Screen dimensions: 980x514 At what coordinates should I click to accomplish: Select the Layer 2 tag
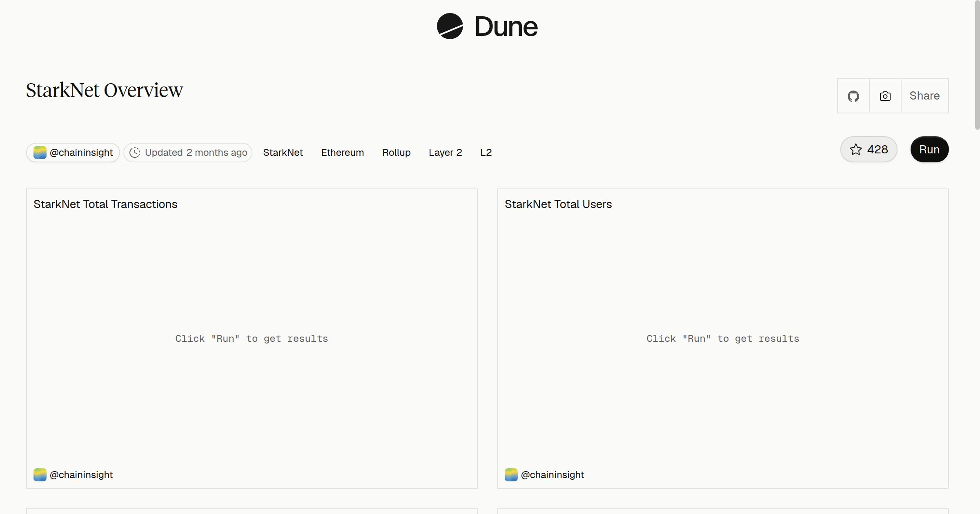coord(445,153)
